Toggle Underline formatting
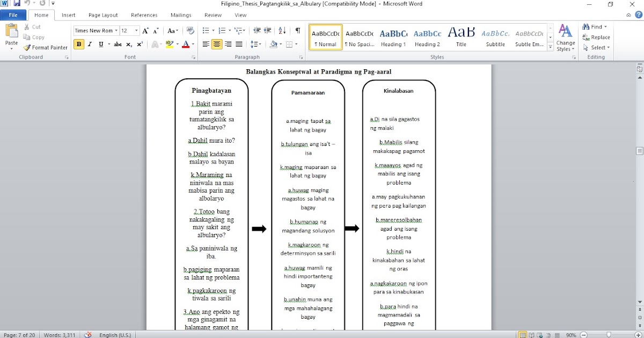The image size is (644, 338). (100, 45)
